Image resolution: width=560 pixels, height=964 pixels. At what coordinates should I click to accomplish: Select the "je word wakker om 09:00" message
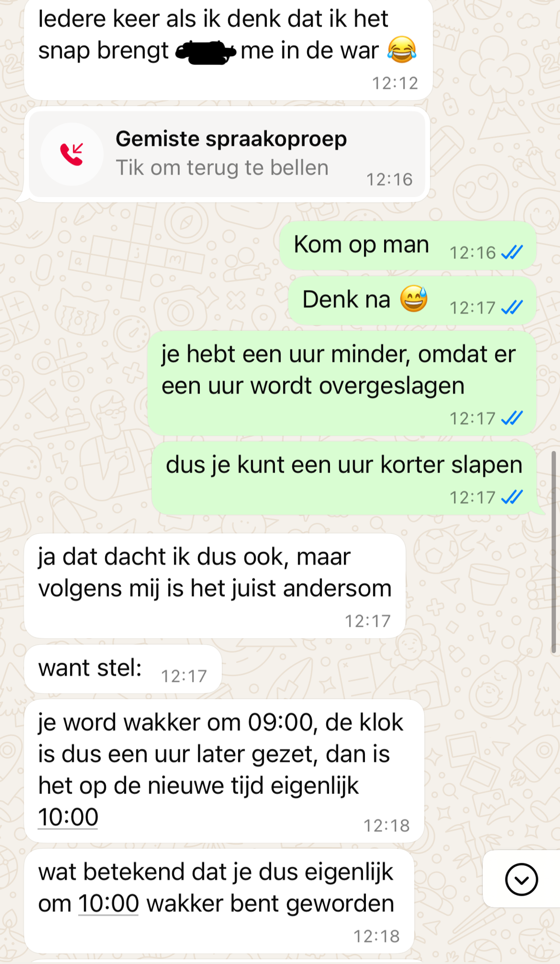[224, 771]
